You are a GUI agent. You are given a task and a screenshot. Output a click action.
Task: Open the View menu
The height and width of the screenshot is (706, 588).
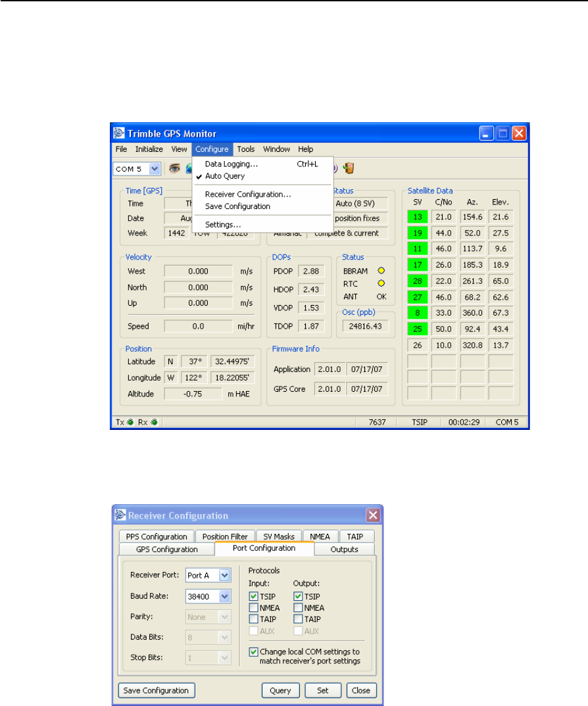pos(179,149)
